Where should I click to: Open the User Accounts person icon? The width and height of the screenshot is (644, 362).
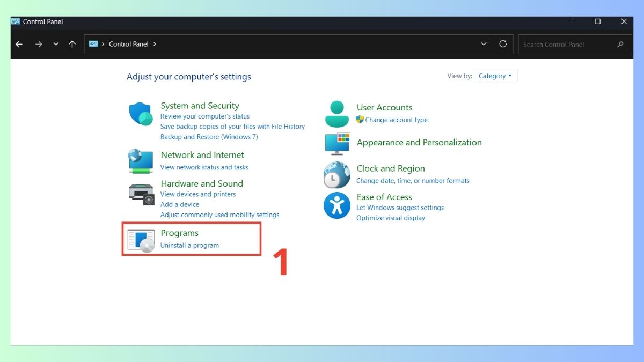tap(337, 114)
